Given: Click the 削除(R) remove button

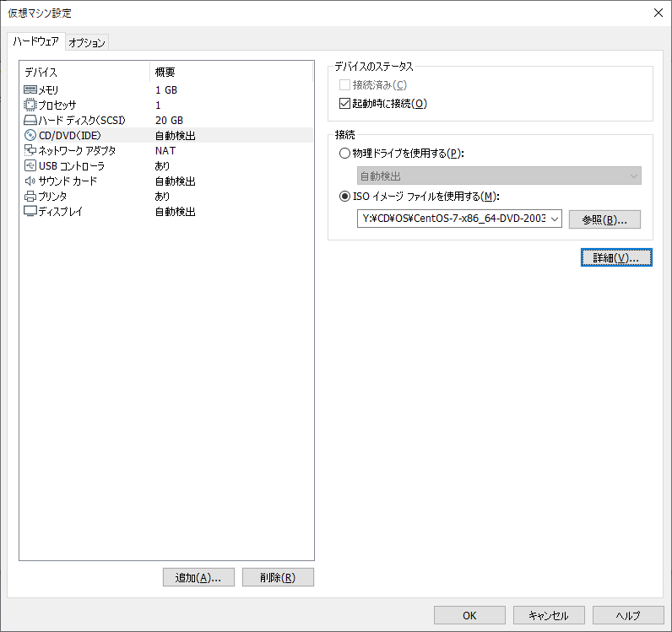Looking at the screenshot, I should point(278,577).
